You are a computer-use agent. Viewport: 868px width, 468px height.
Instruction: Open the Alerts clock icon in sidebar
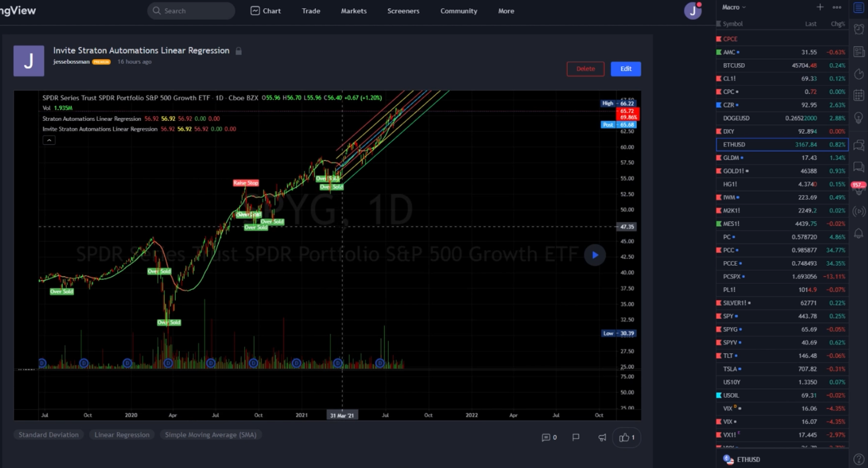pos(859,29)
